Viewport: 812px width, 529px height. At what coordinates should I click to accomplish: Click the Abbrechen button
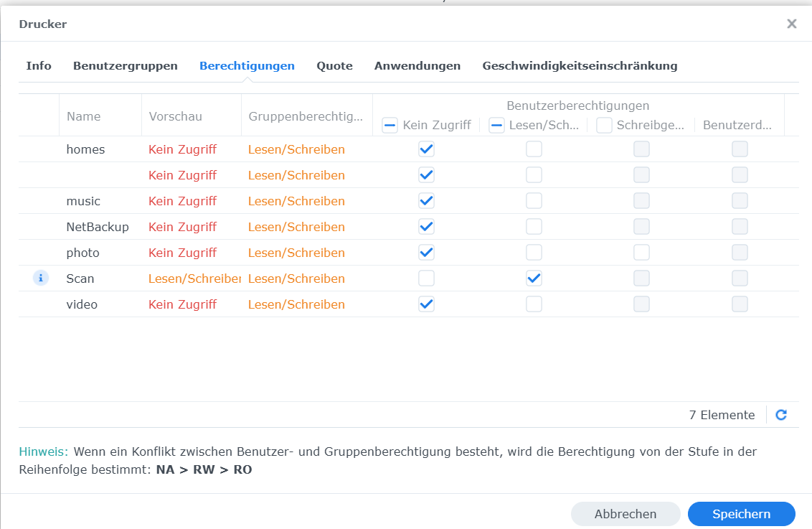pyautogui.click(x=625, y=514)
